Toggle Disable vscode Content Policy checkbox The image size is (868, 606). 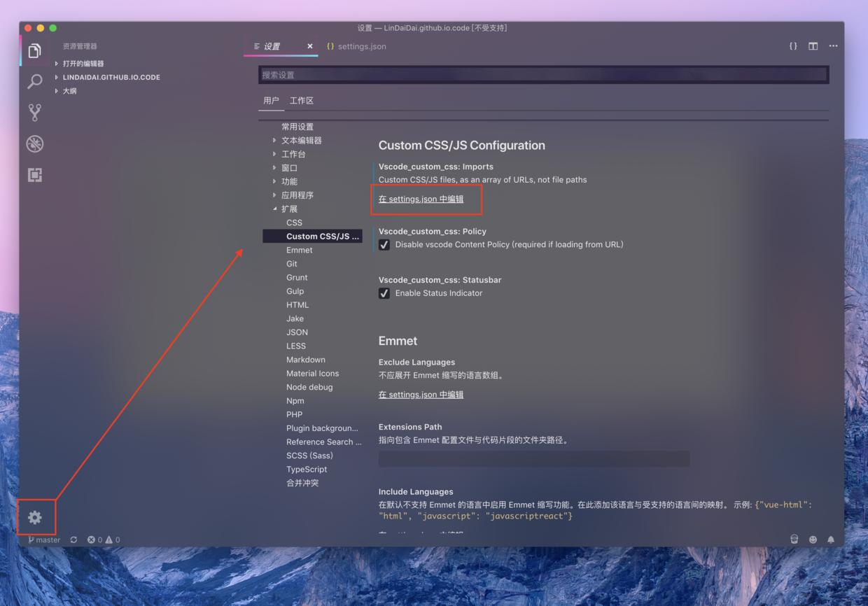point(384,245)
